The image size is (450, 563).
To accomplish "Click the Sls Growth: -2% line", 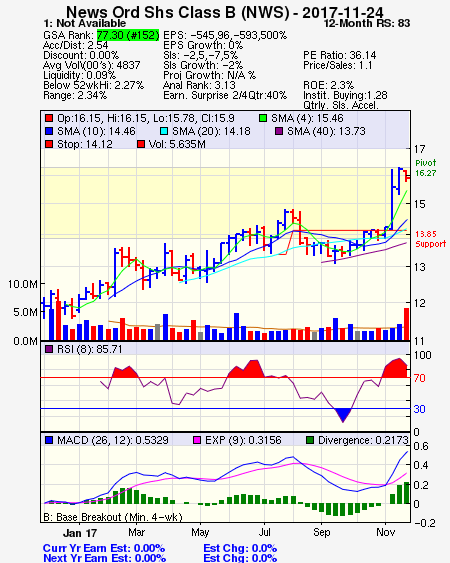I will tap(203, 65).
